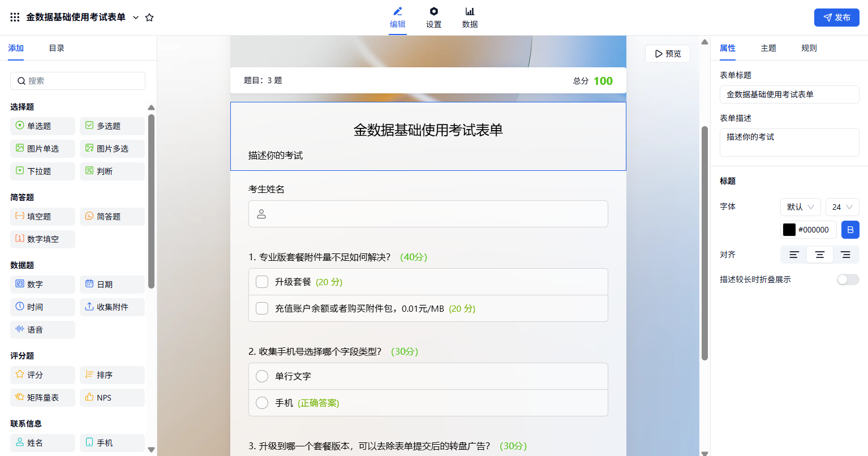
Task: Star this form as favorite
Action: point(149,18)
